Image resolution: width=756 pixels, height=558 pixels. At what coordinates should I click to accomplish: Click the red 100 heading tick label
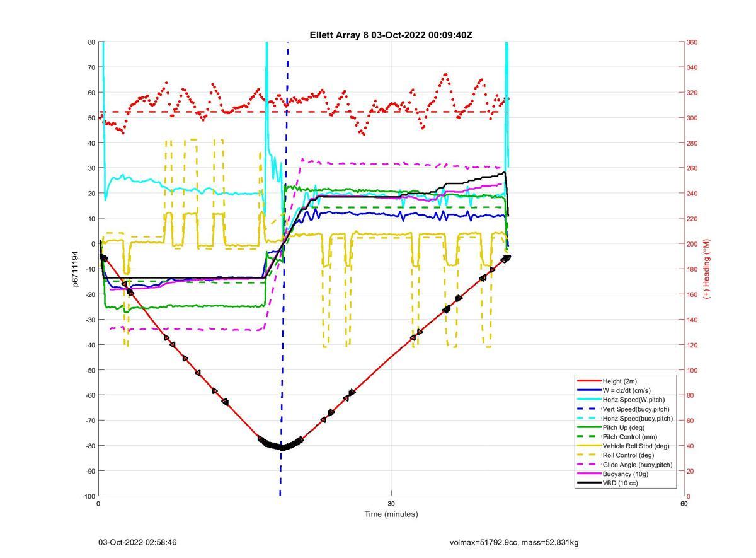coord(692,370)
